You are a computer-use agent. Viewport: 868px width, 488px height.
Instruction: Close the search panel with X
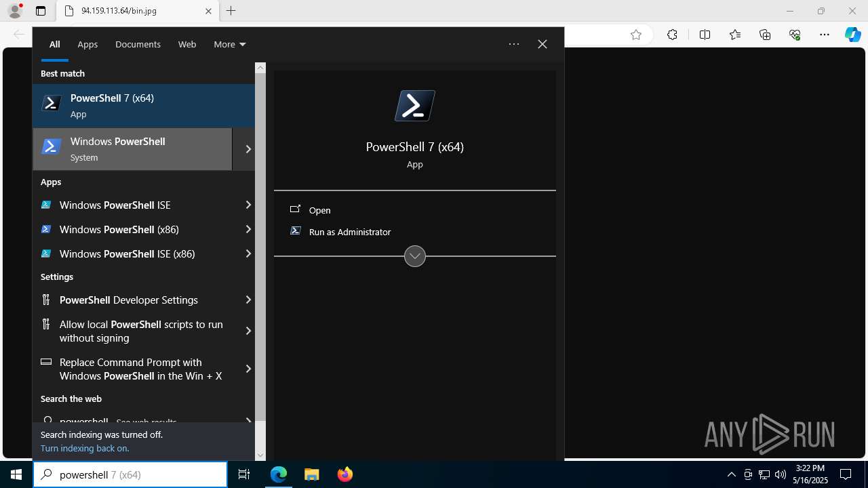pos(542,44)
